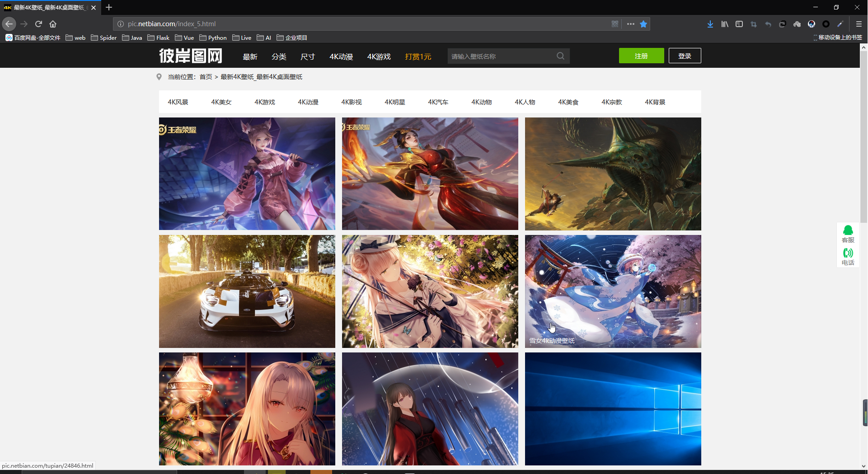868x474 pixels.
Task: Open the white Ford GT car wallpaper
Action: tap(247, 291)
